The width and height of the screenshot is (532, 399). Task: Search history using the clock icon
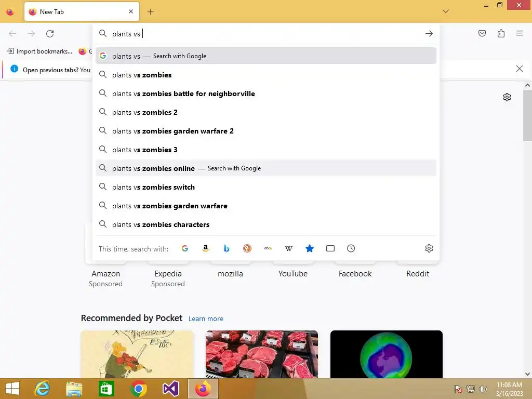351,248
